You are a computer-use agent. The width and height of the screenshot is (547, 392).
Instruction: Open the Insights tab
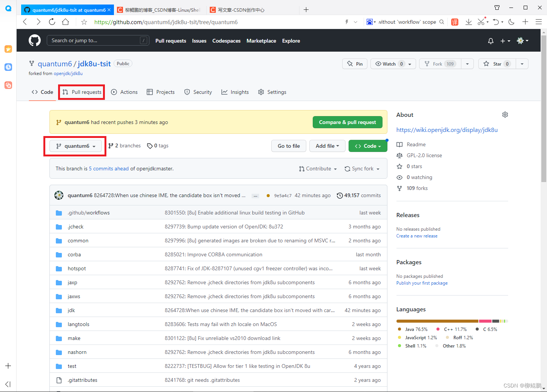coord(235,92)
